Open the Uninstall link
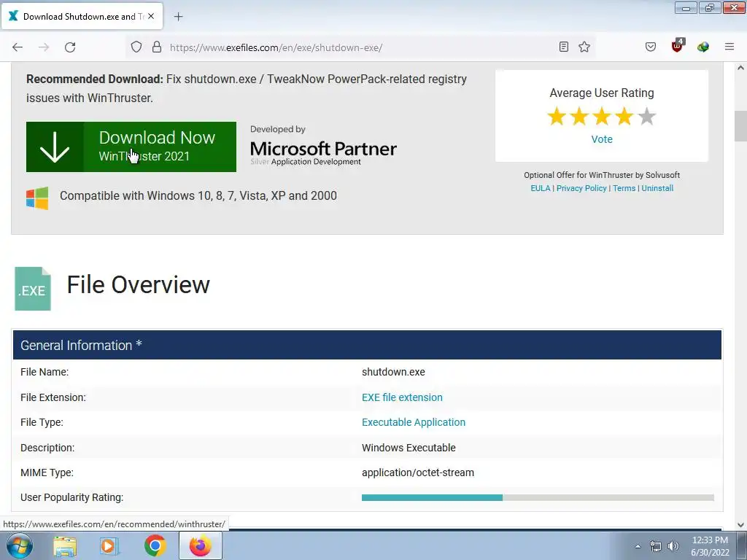Viewport: 747px width, 560px height. coord(657,188)
